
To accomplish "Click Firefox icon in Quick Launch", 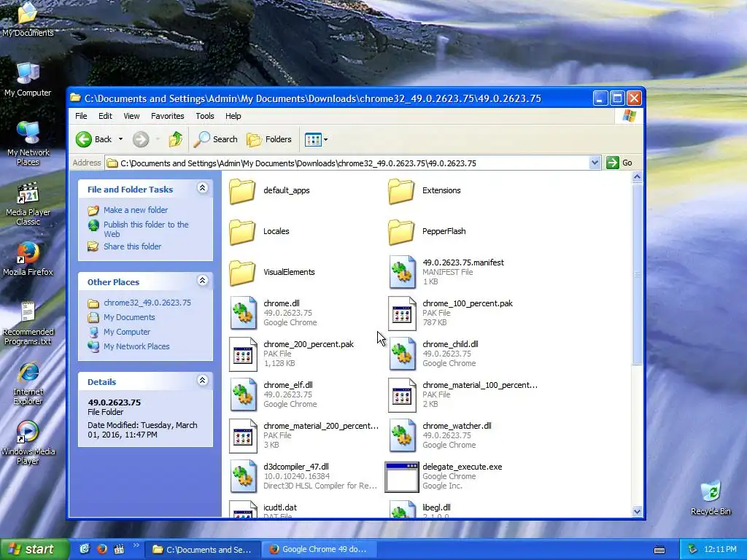I will coord(101,549).
